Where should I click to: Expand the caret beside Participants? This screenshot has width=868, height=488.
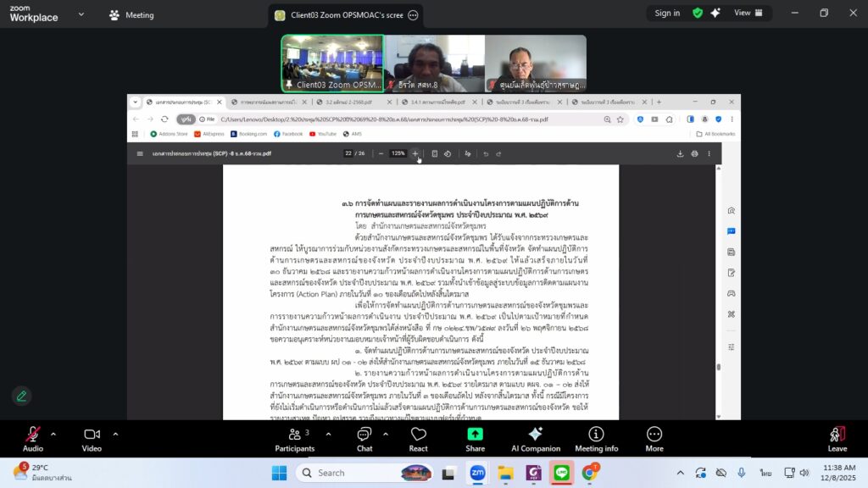(325, 434)
